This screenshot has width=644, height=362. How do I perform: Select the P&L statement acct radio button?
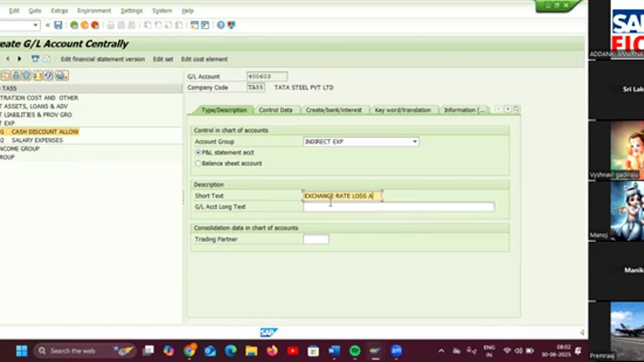coord(198,152)
